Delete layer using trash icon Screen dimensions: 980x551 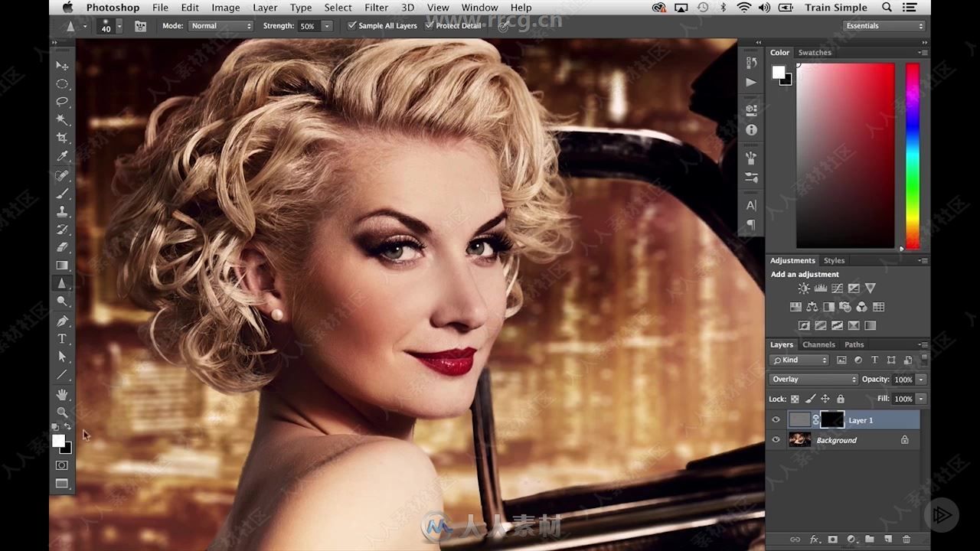pos(906,540)
